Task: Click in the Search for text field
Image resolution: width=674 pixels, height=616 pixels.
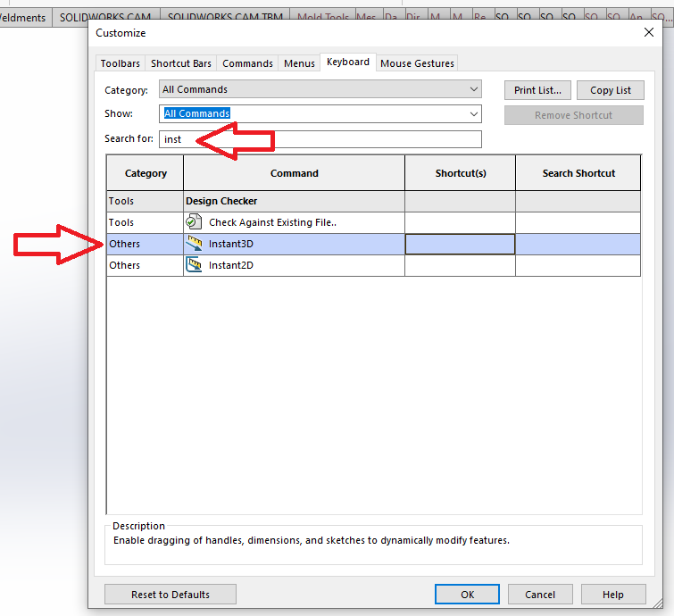Action: 321,139
